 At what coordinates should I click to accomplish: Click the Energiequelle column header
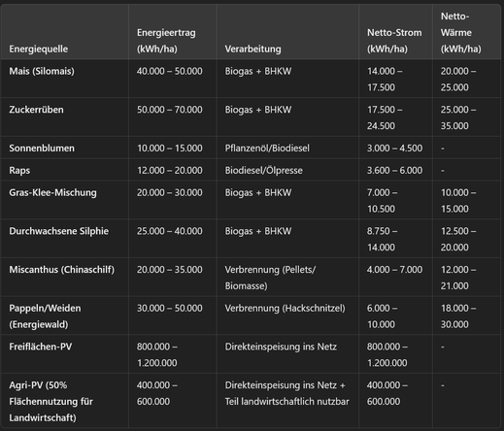(39, 49)
